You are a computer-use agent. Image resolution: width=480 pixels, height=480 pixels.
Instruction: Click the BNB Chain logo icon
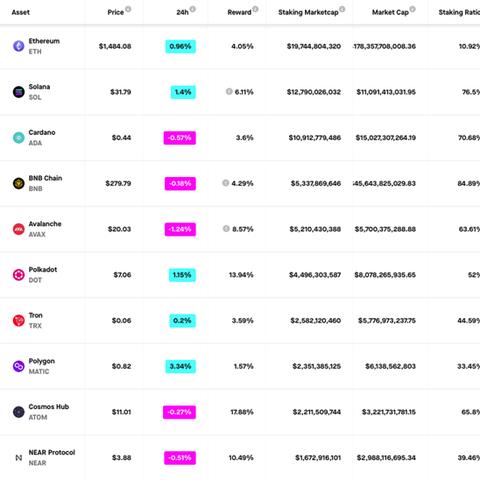point(19,183)
